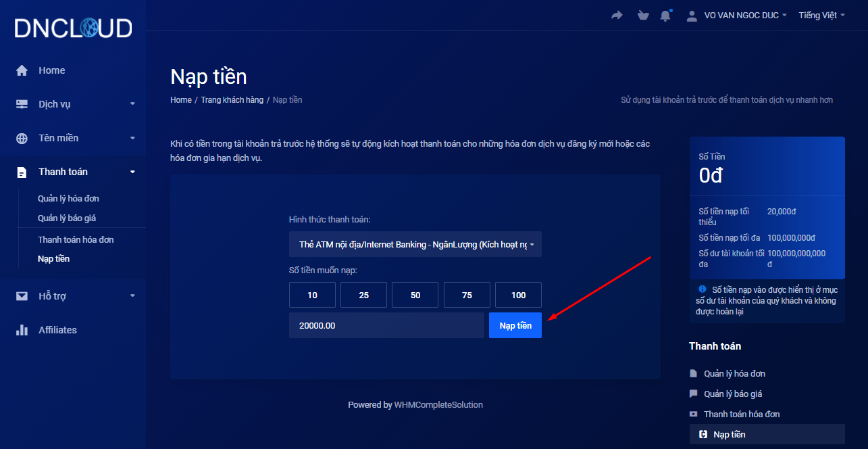Select Quản lý hóa đơn in sidebar

[x=68, y=199]
